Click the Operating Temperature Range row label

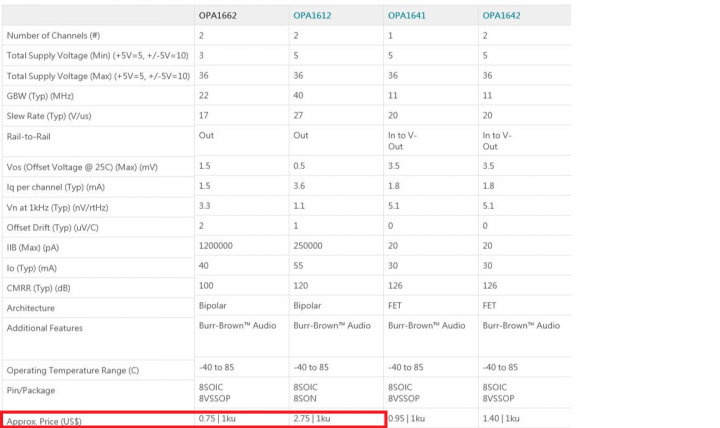[73, 370]
